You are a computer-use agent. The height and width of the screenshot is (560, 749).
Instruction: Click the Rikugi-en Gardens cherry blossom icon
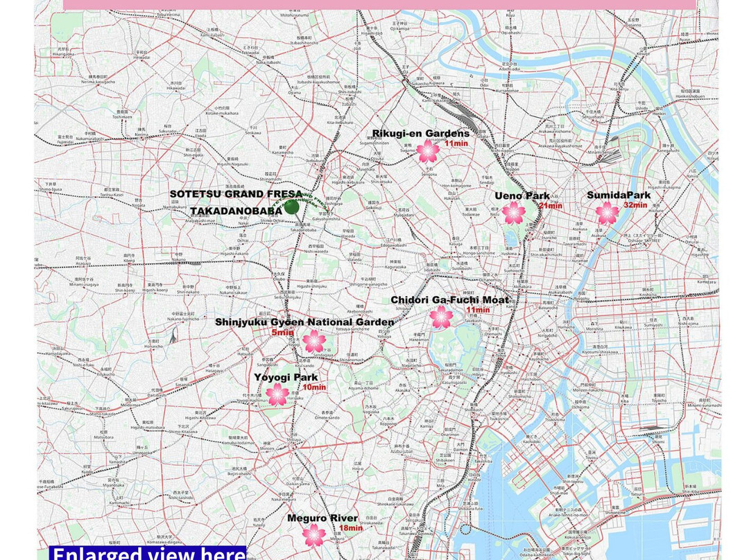(x=428, y=151)
